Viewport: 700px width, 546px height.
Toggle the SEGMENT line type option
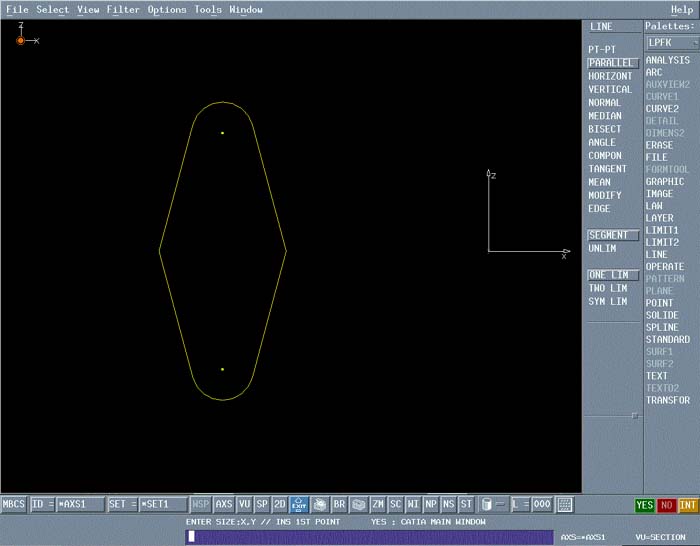[612, 235]
